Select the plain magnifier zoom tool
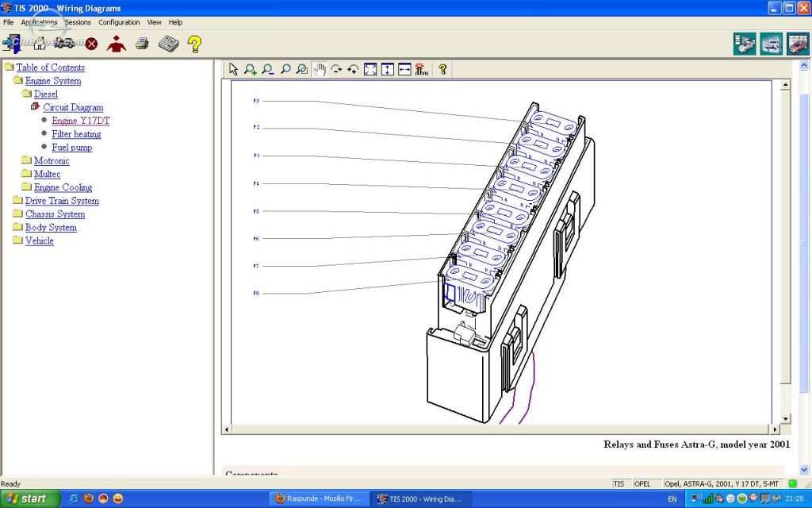Viewport: 812px width, 508px height. pyautogui.click(x=285, y=70)
